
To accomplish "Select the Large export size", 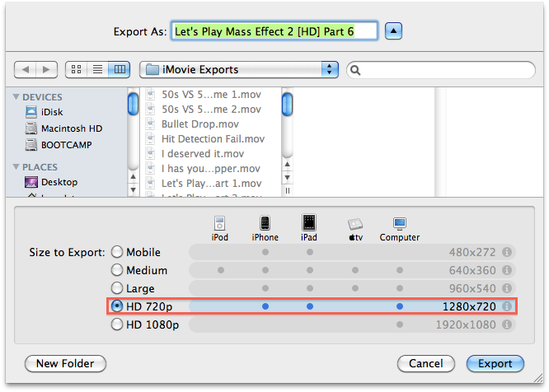I will pos(117,288).
